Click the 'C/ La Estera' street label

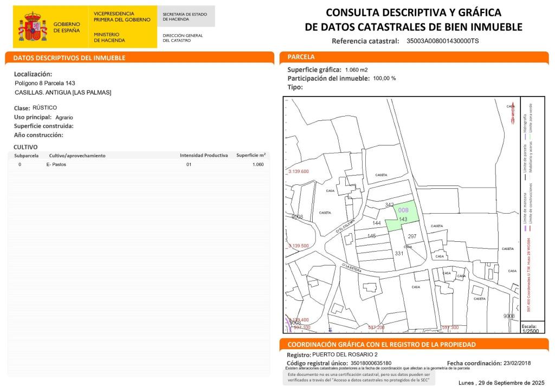(352, 268)
